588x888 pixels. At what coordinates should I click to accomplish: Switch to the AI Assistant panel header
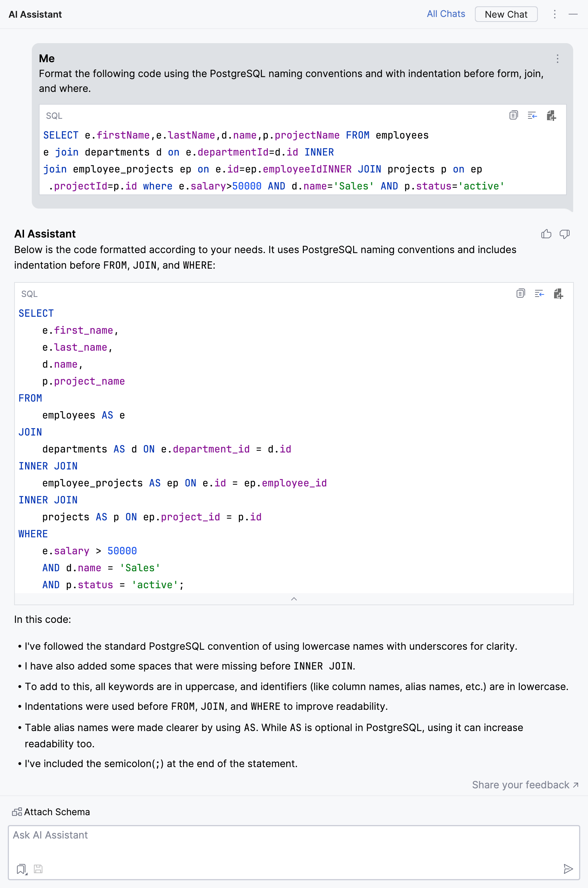[x=35, y=14]
